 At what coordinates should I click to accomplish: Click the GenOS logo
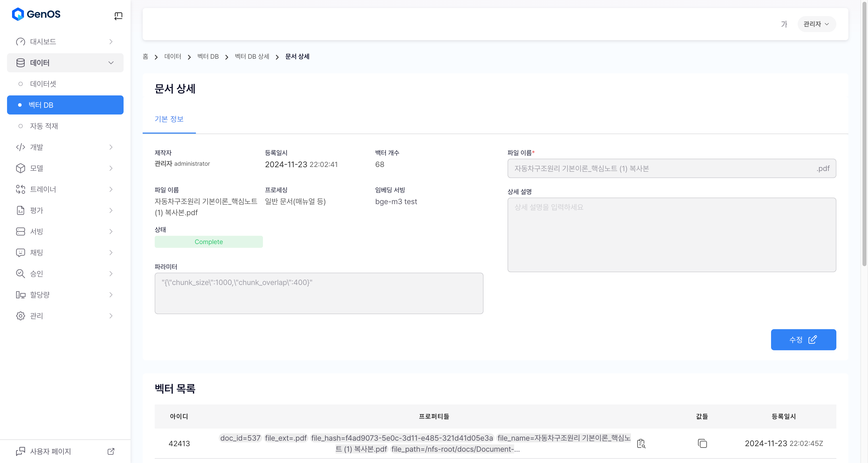[x=36, y=14]
